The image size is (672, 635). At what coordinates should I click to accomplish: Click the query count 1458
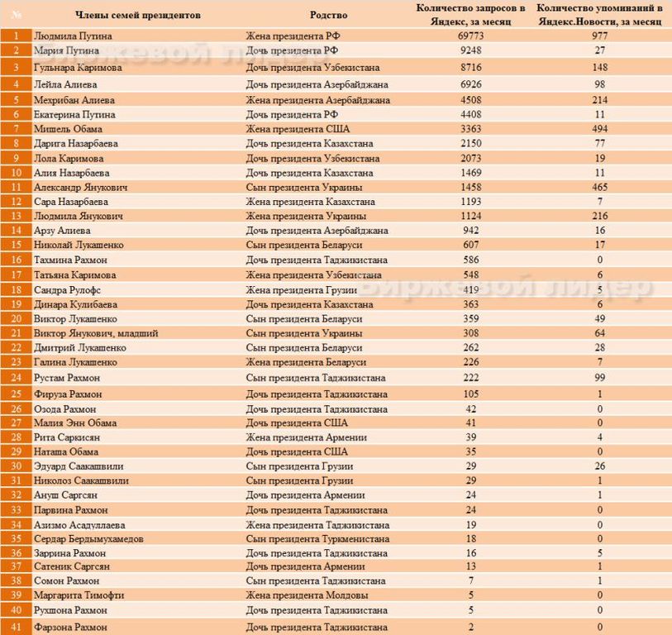point(471,188)
